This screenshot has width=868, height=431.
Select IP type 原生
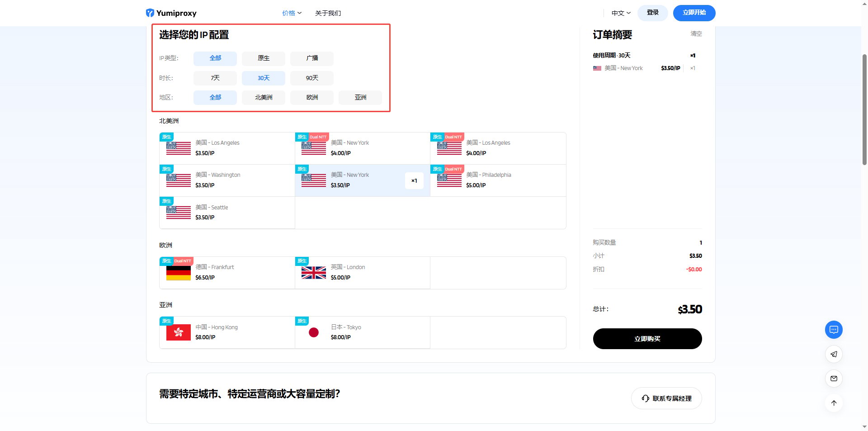pos(264,58)
